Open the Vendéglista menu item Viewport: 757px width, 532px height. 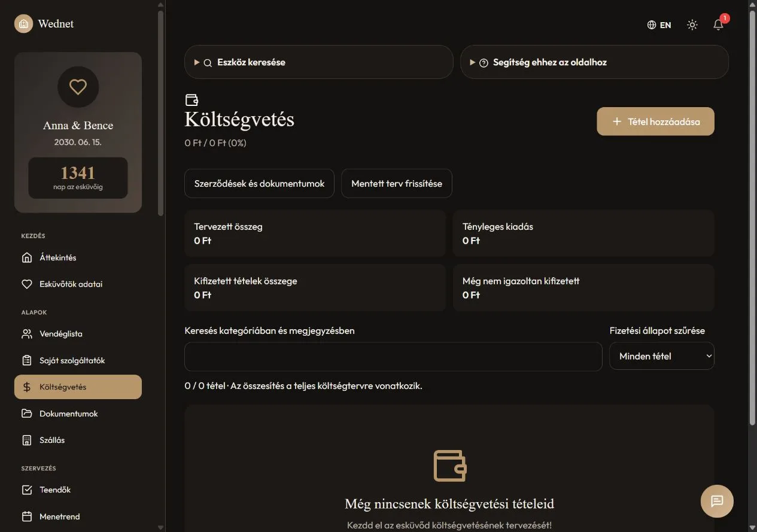[x=78, y=334]
